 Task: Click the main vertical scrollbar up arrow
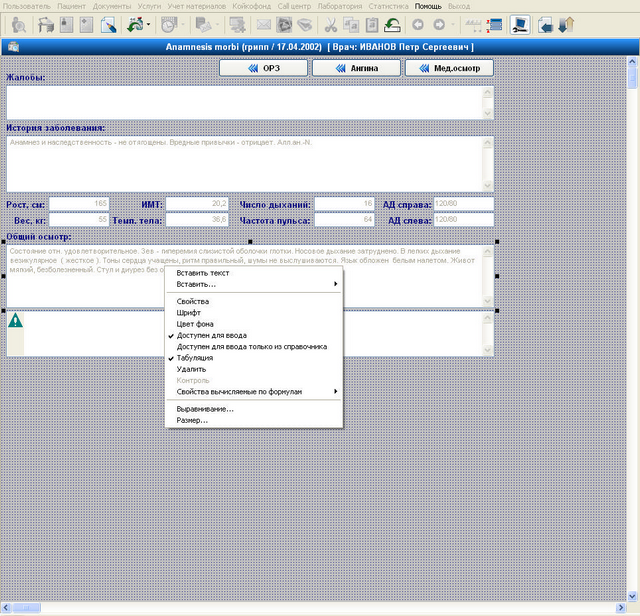click(x=632, y=62)
